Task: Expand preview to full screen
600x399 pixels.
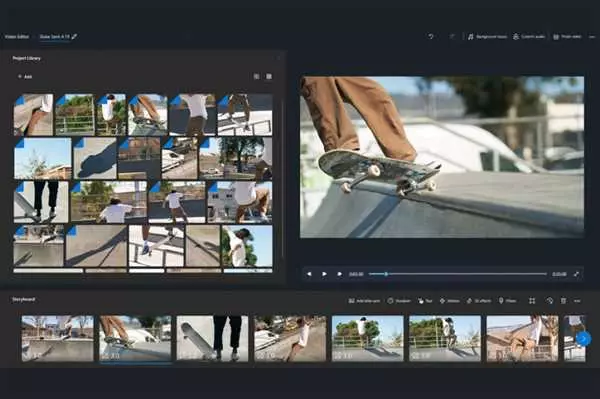Action: point(576,274)
